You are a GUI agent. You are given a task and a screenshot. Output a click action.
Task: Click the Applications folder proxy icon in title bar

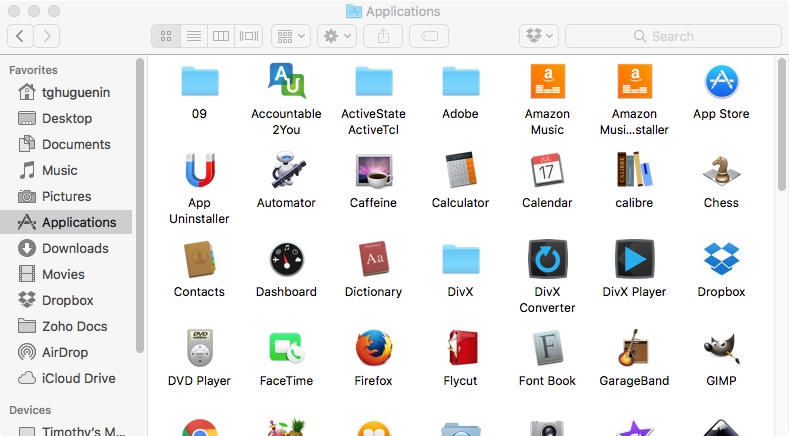[x=354, y=11]
